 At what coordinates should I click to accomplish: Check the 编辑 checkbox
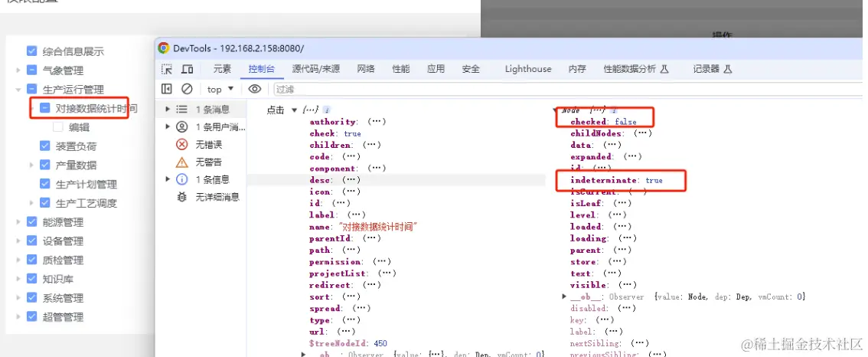pos(58,127)
